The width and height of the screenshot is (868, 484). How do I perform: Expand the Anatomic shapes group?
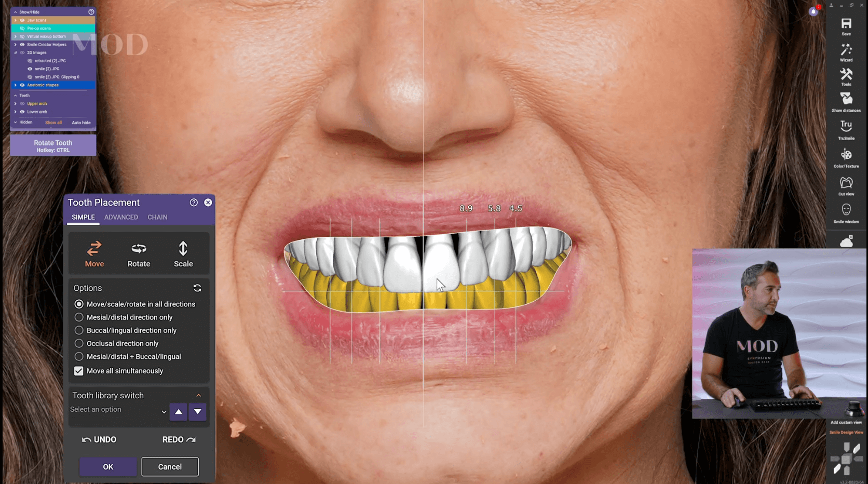[16, 85]
